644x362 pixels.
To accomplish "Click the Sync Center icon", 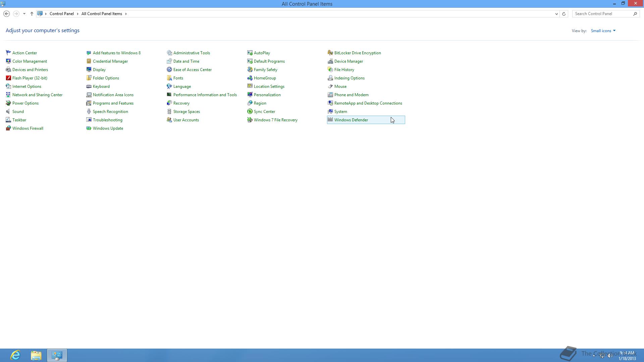I will (250, 111).
